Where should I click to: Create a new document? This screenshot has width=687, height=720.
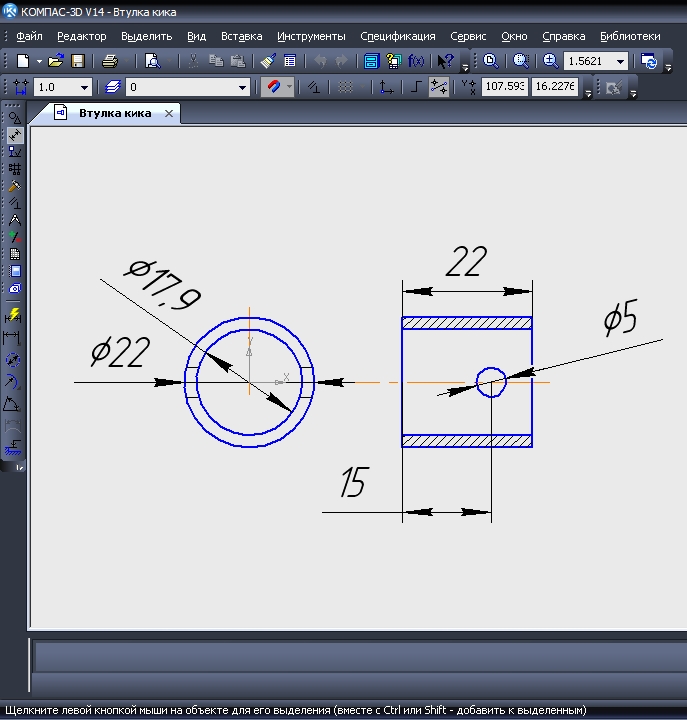coord(23,61)
